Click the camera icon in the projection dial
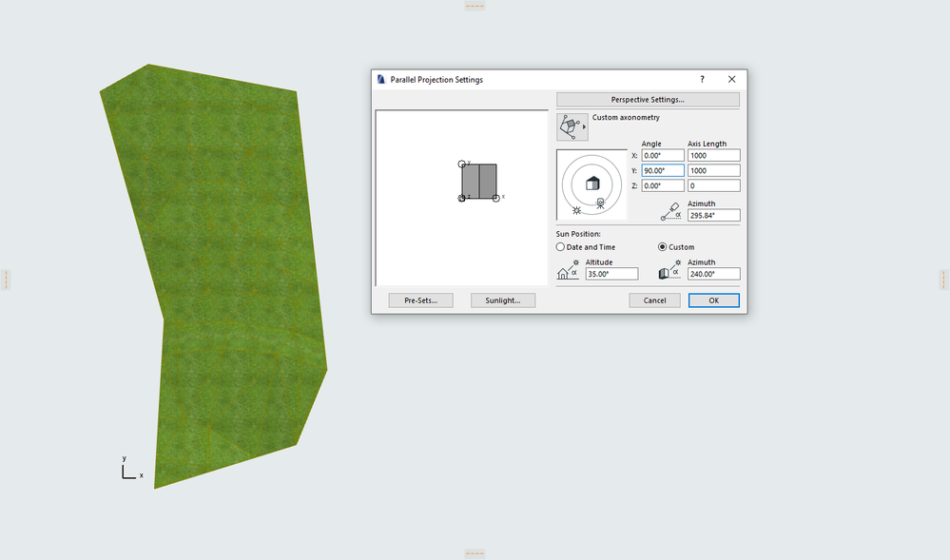Image resolution: width=950 pixels, height=560 pixels. pyautogui.click(x=601, y=203)
